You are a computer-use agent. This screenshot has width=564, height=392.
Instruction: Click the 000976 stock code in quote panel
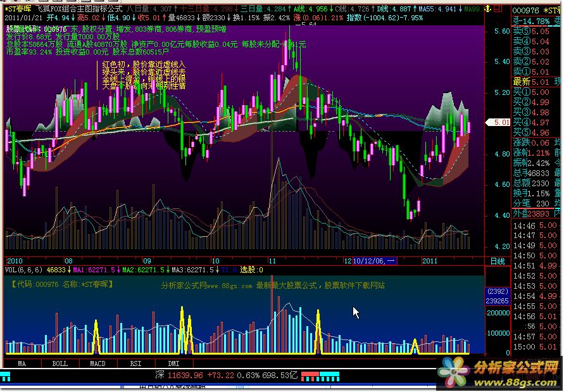(526, 11)
